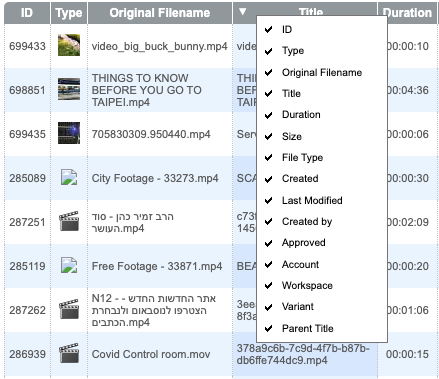Sort by the Duration column header
Viewport: 439px width, 379px height.
[407, 13]
